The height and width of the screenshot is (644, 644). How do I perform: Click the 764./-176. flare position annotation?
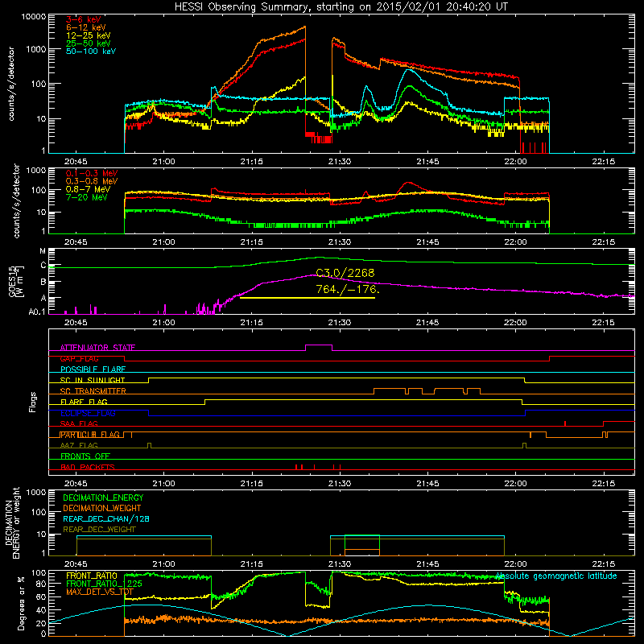(x=348, y=289)
